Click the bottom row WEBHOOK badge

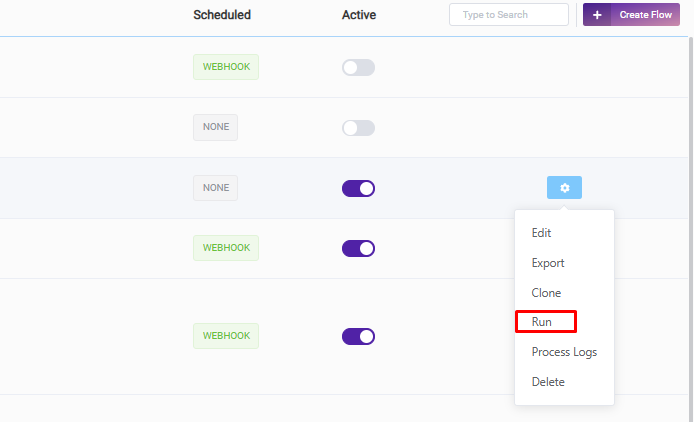pos(226,336)
